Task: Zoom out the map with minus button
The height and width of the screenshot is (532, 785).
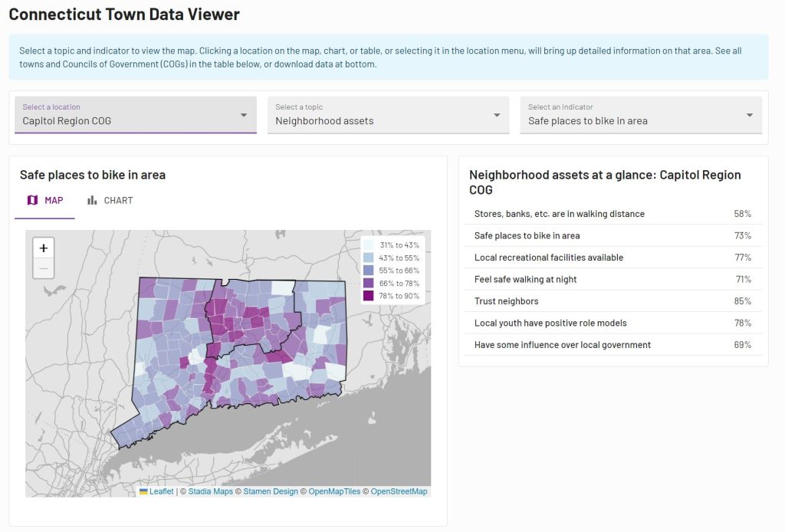Action: coord(44,268)
